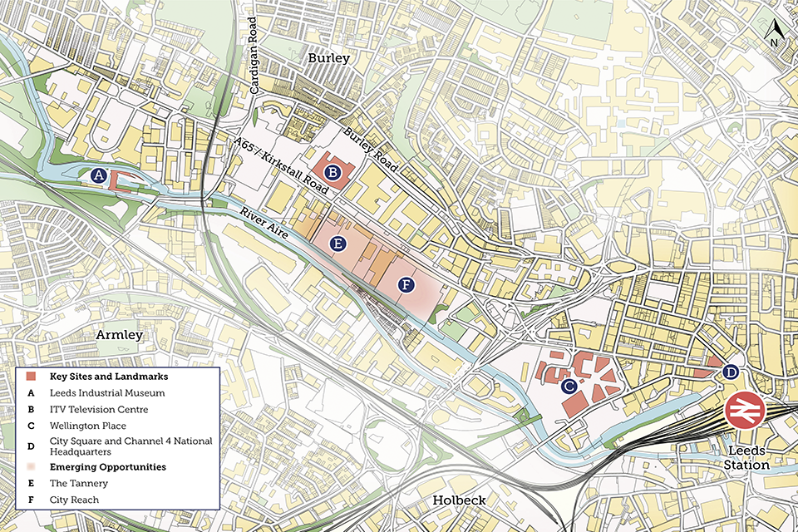The image size is (798, 532).
Task: Click the north arrow compass icon
Action: coord(774,35)
